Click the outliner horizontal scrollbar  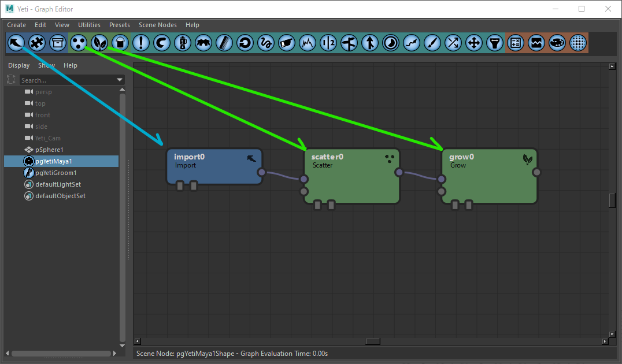point(61,353)
